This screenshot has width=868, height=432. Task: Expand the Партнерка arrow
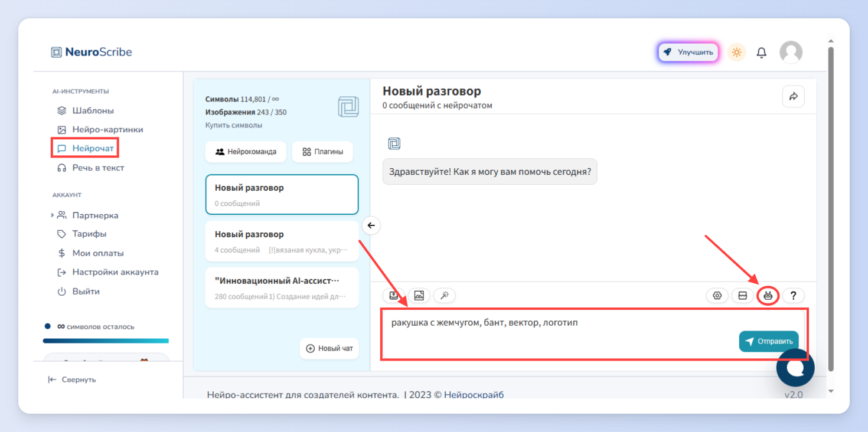pos(53,215)
